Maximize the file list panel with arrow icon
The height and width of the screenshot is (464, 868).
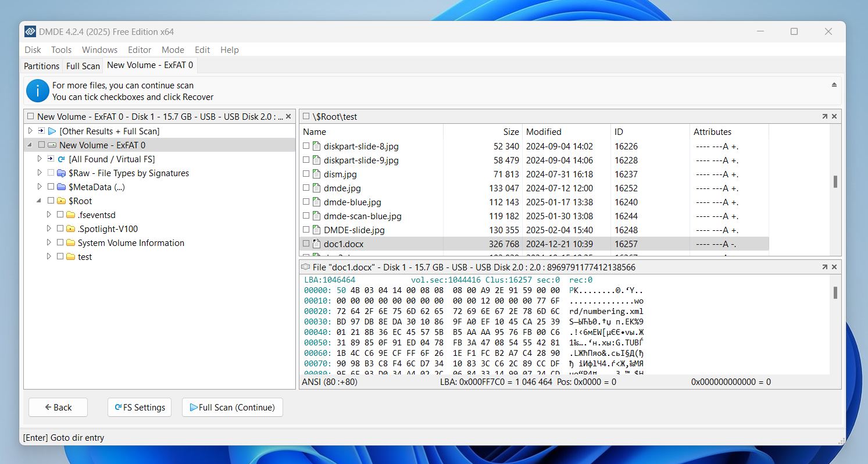click(x=824, y=116)
